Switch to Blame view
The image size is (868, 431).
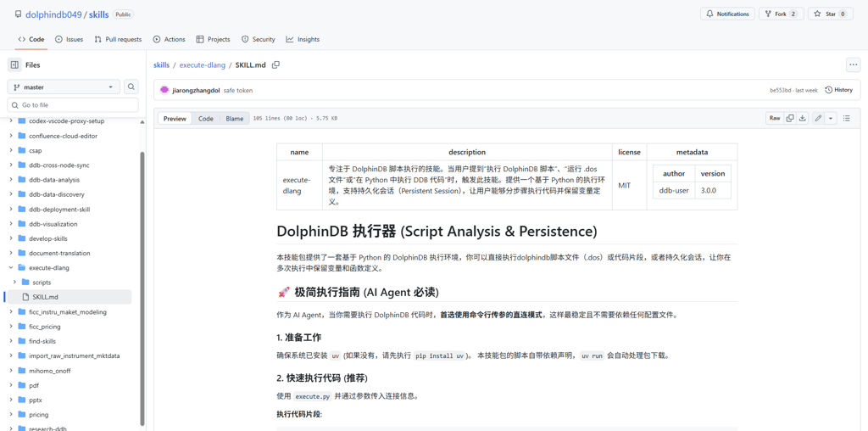(235, 119)
